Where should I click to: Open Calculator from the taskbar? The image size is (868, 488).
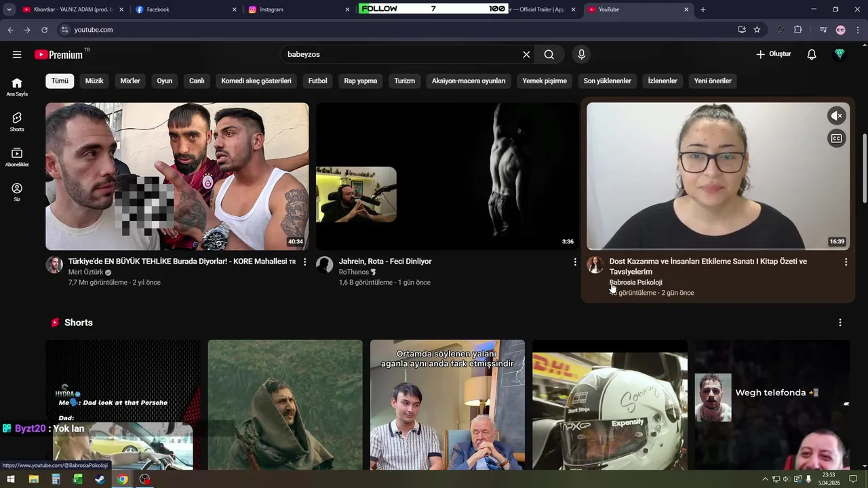coord(56,479)
